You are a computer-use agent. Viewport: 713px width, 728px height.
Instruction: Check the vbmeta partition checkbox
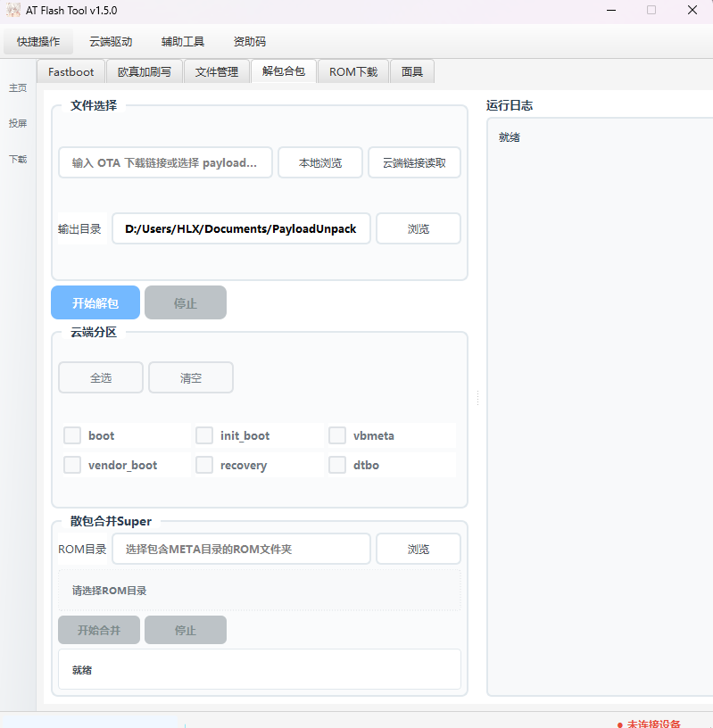click(337, 435)
